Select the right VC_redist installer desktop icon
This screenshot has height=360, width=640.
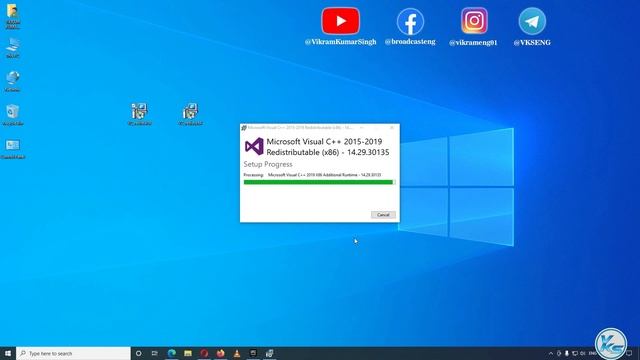coord(191,114)
